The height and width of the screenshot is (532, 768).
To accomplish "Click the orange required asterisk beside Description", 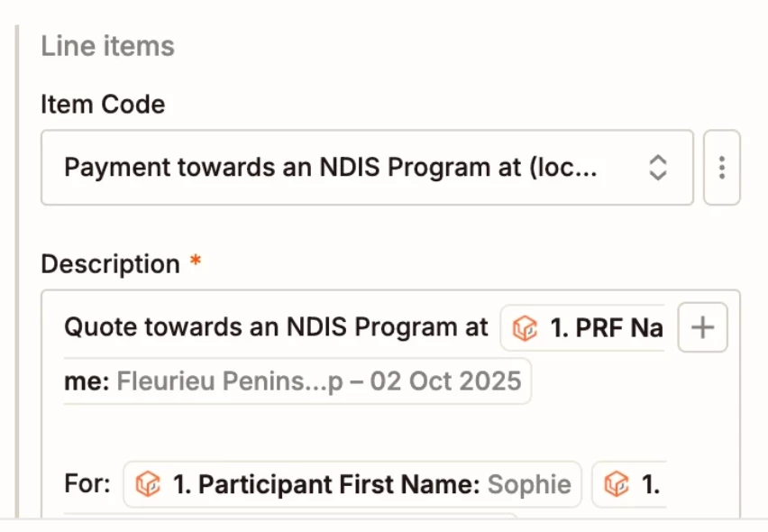I will pos(196,260).
